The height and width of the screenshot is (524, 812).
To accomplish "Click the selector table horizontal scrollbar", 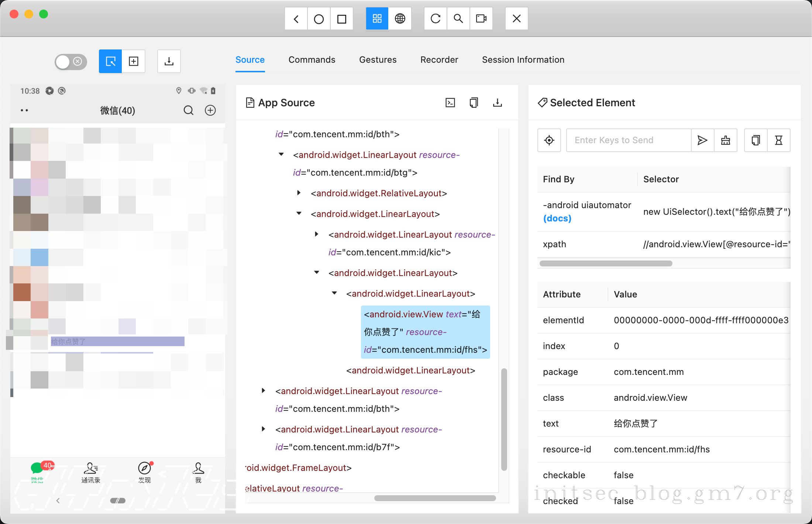I will coord(606,263).
